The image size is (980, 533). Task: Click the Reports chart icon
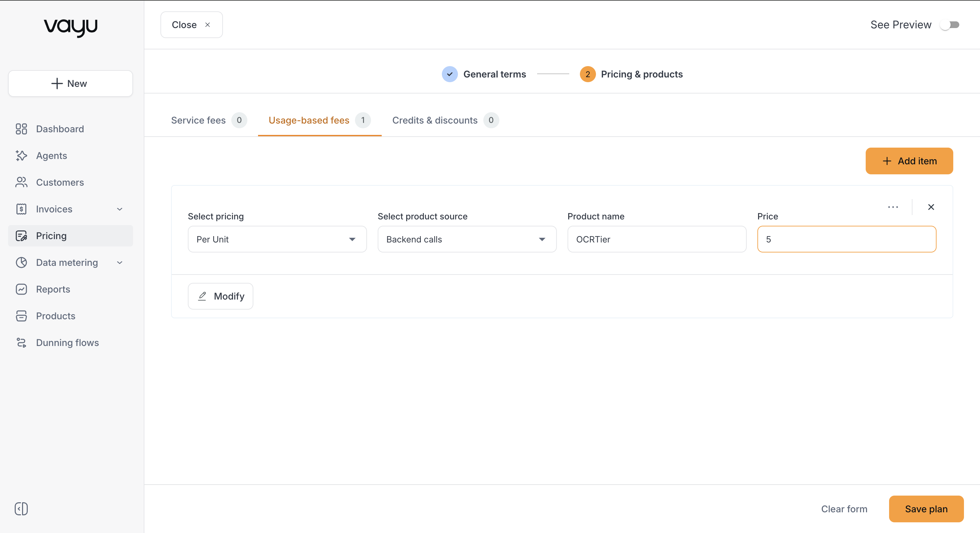click(x=21, y=289)
